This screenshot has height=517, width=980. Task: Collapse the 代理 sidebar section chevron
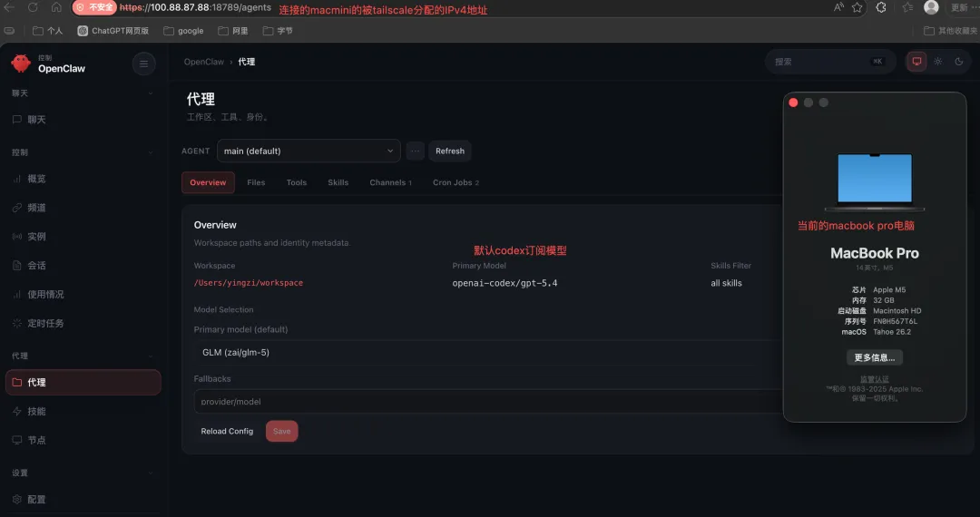tap(150, 356)
